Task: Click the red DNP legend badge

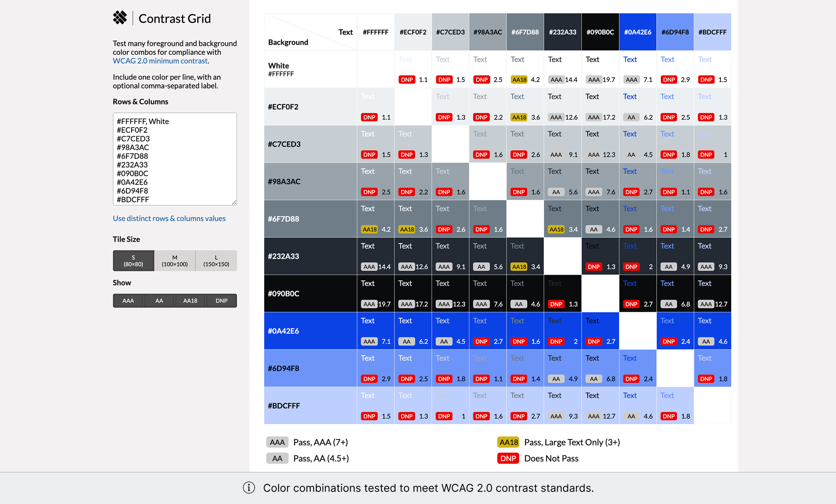Action: (x=508, y=458)
